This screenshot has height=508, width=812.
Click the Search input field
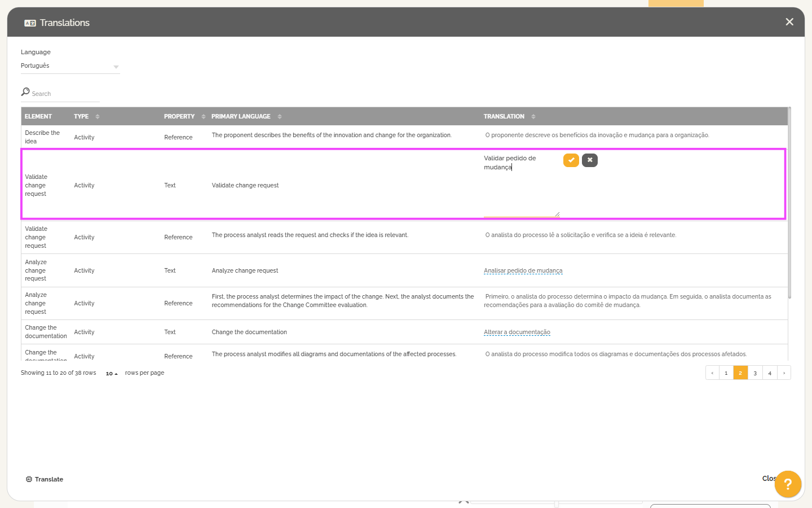click(65, 94)
